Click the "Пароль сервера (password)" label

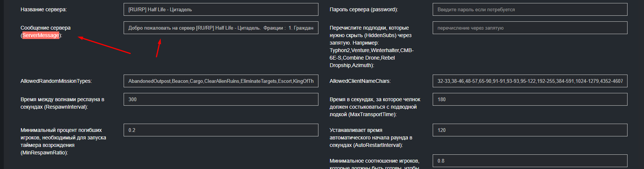363,9
